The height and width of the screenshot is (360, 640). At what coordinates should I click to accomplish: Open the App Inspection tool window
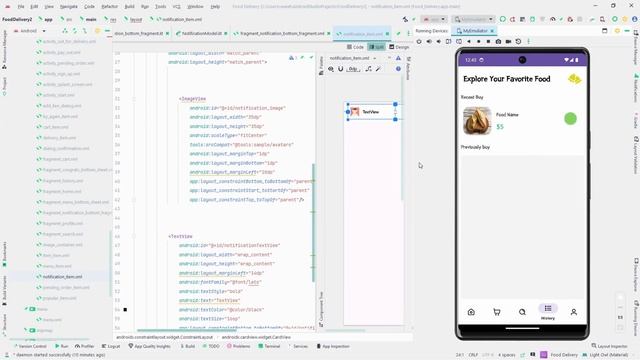(x=333, y=346)
